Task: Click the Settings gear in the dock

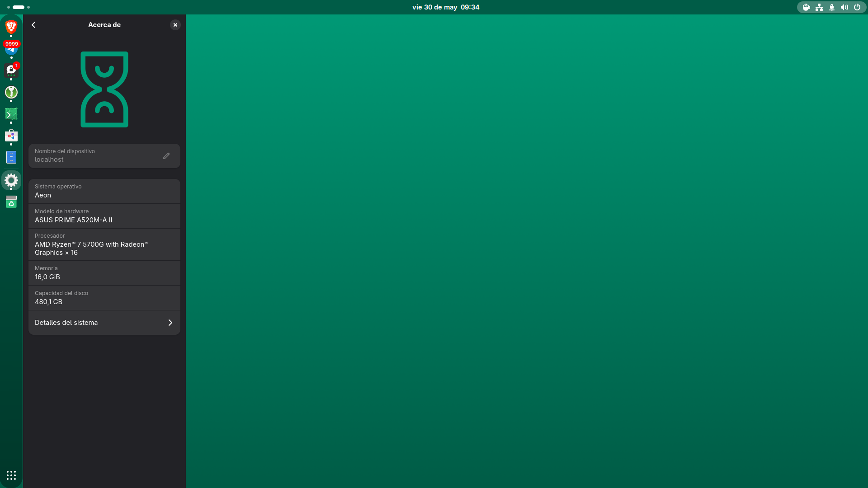Action: click(x=11, y=181)
